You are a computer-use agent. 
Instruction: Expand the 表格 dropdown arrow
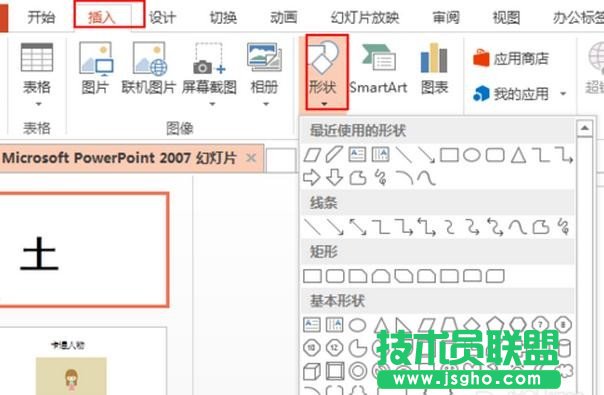(38, 104)
